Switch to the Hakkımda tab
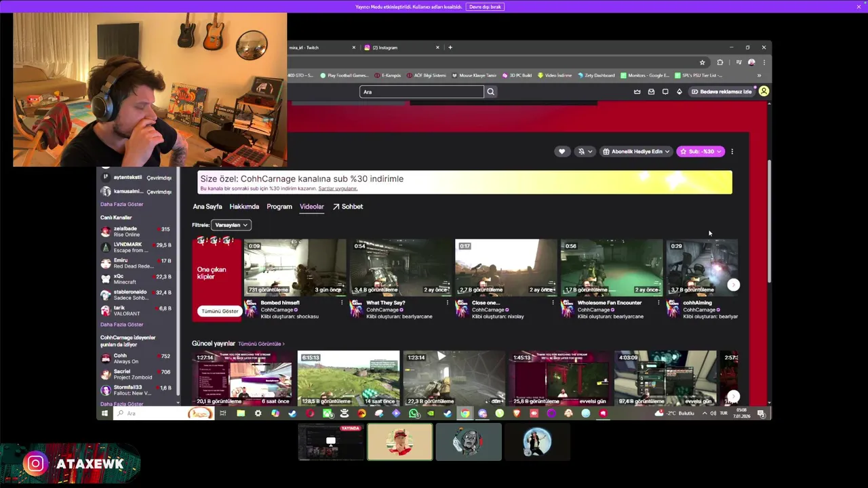 244,207
